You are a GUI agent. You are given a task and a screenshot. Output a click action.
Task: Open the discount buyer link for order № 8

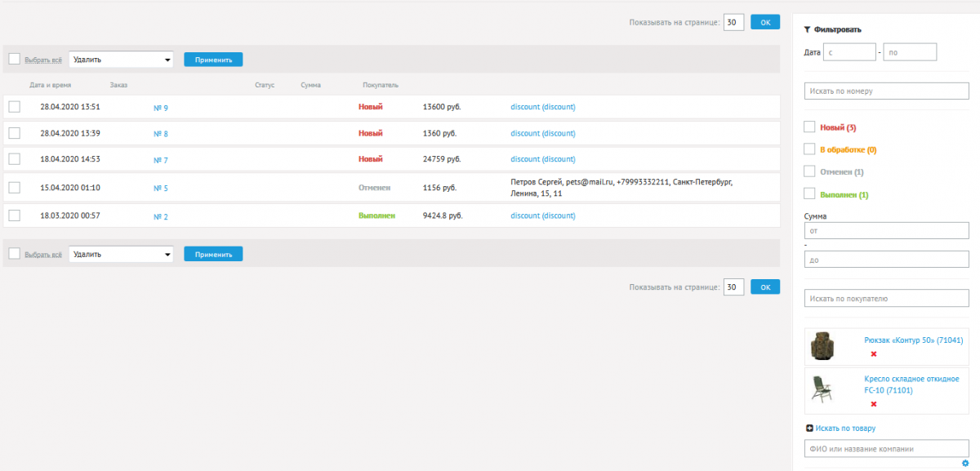coord(542,133)
